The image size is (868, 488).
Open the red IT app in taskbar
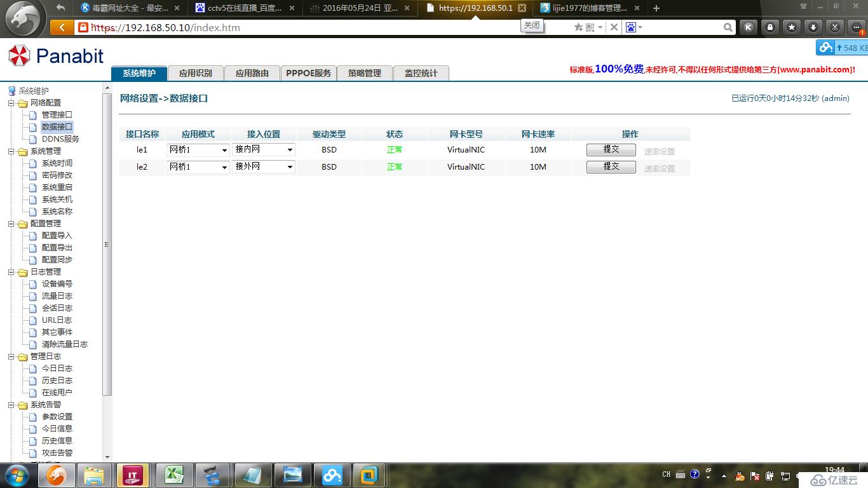pos(133,475)
